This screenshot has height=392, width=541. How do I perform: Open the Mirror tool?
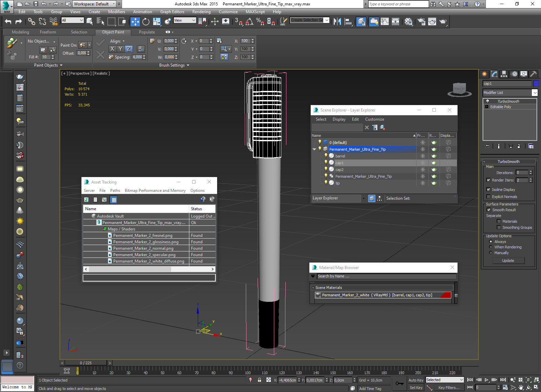337,22
